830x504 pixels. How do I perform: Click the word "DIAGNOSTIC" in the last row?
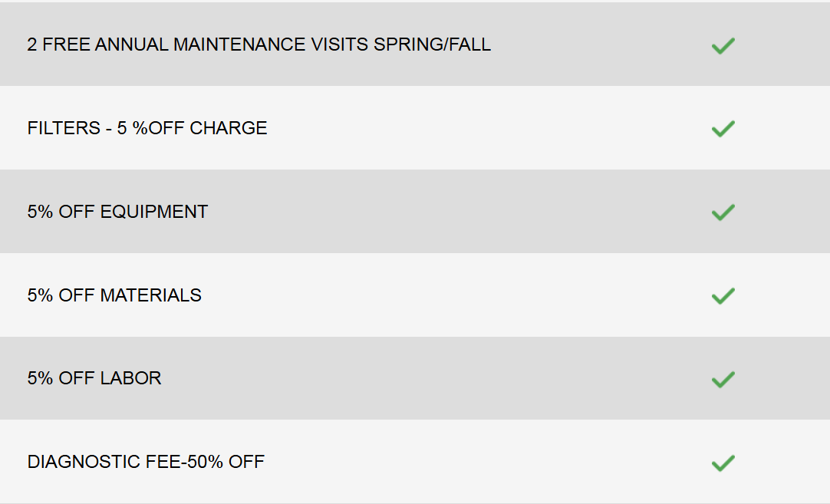click(84, 462)
